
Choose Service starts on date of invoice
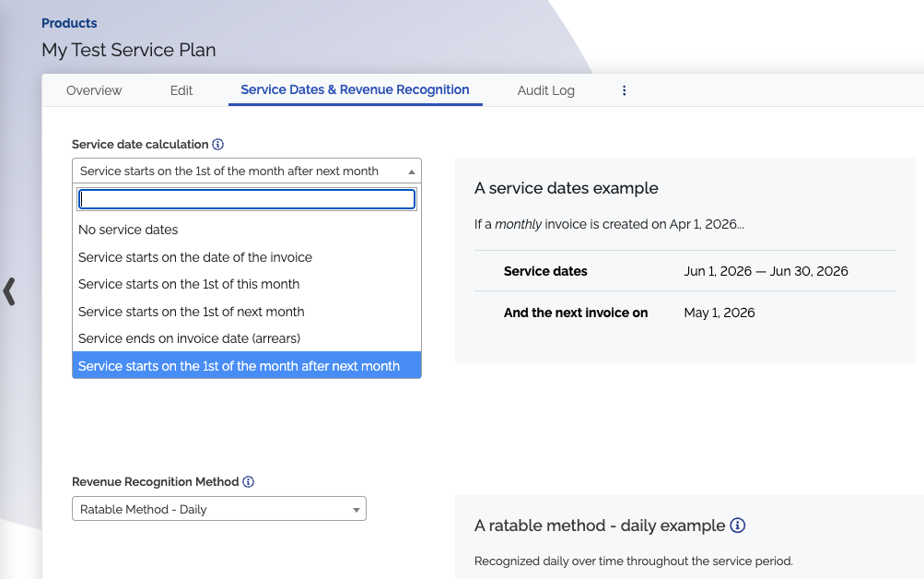[195, 257]
